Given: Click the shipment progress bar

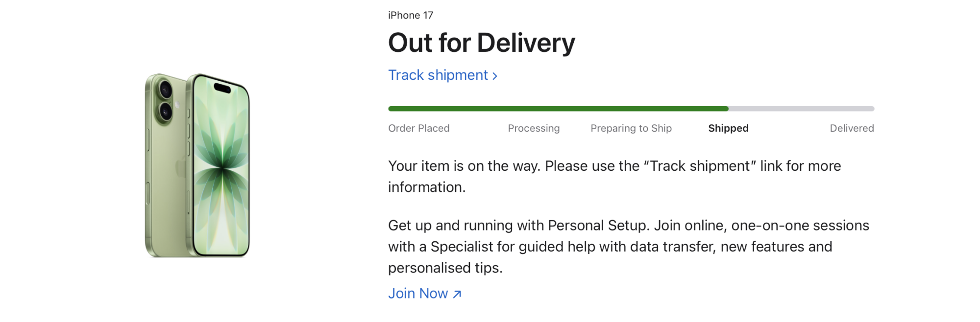Looking at the screenshot, I should click(632, 109).
